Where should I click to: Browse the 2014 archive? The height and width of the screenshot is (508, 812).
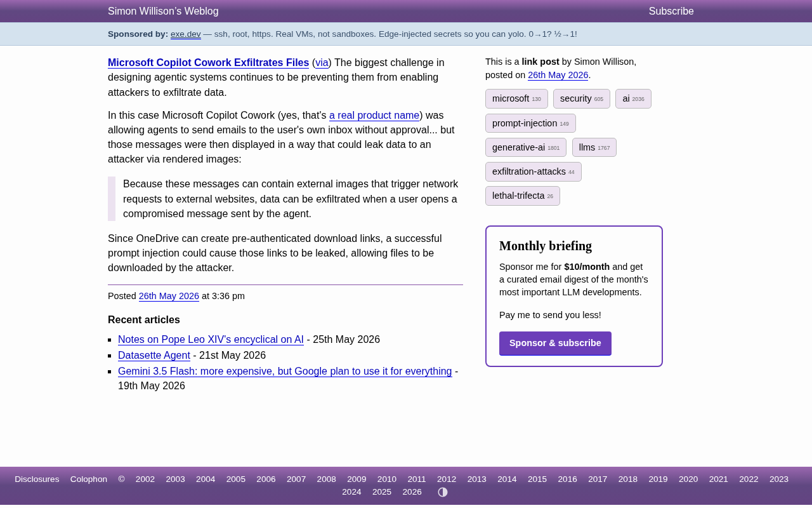(507, 479)
